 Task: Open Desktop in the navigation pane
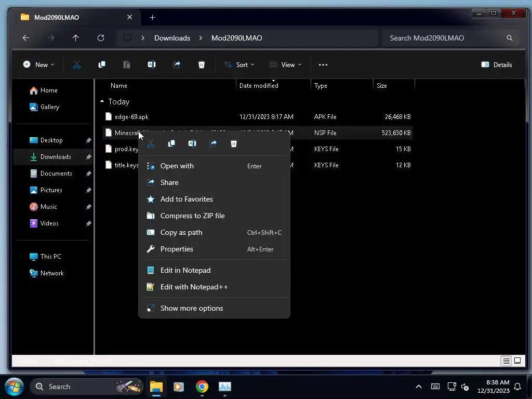[51, 140]
